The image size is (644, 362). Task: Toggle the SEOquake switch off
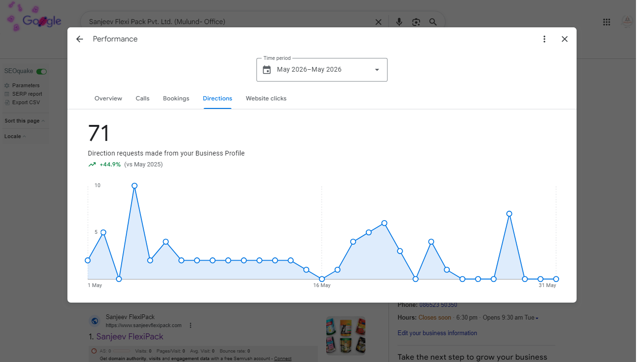point(42,71)
